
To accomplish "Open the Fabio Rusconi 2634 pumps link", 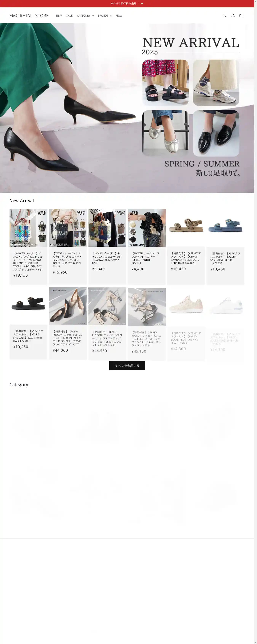I will [x=68, y=338].
